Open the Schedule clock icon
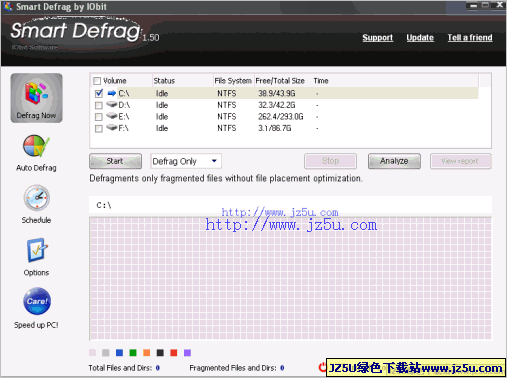The height and width of the screenshot is (378, 507). (37, 198)
